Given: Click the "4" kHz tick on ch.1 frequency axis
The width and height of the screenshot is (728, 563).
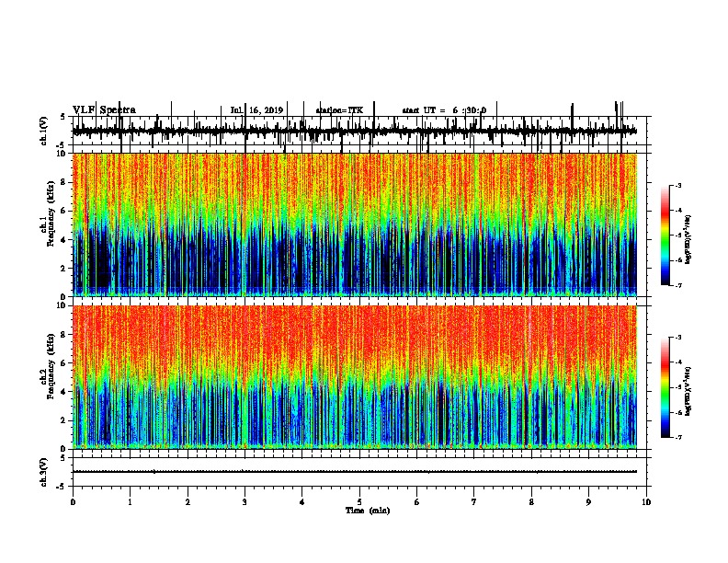Looking at the screenshot, I should [x=64, y=240].
